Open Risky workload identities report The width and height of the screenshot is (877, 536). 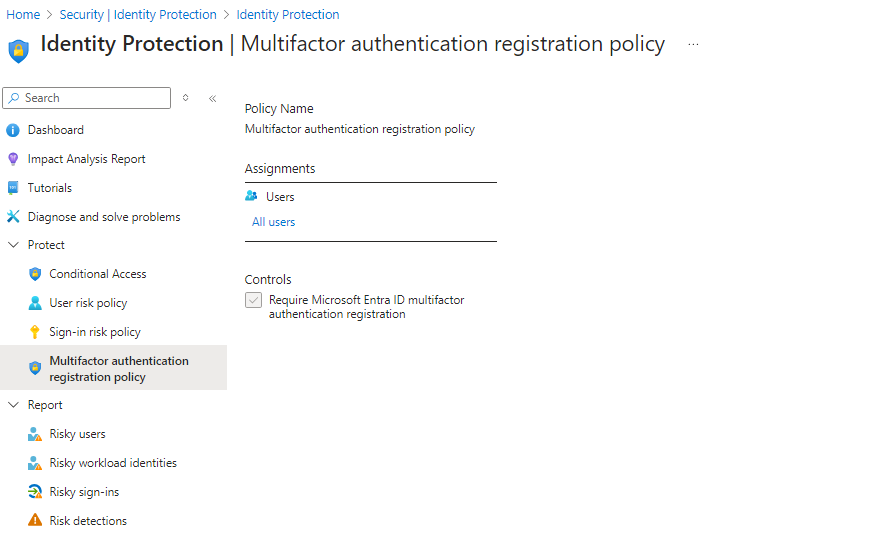(114, 463)
